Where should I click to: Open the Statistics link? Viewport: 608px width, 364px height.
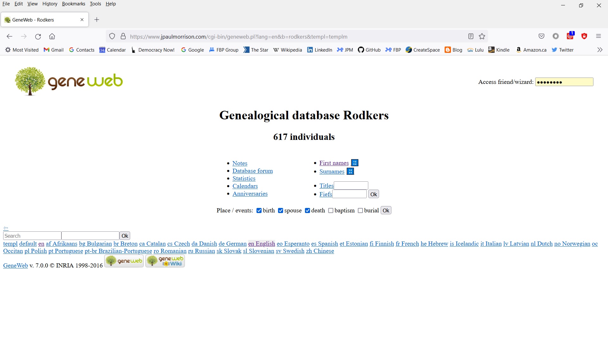click(244, 179)
